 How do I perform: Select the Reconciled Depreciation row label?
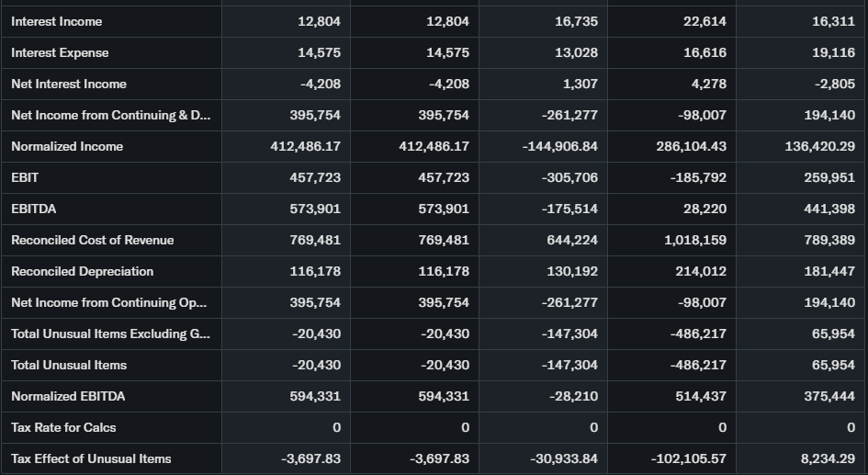[83, 271]
